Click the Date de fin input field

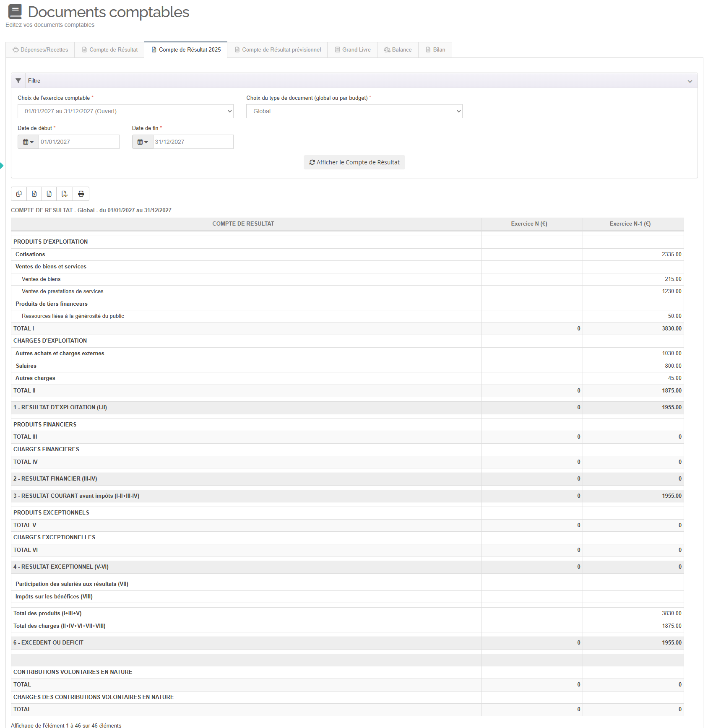193,142
